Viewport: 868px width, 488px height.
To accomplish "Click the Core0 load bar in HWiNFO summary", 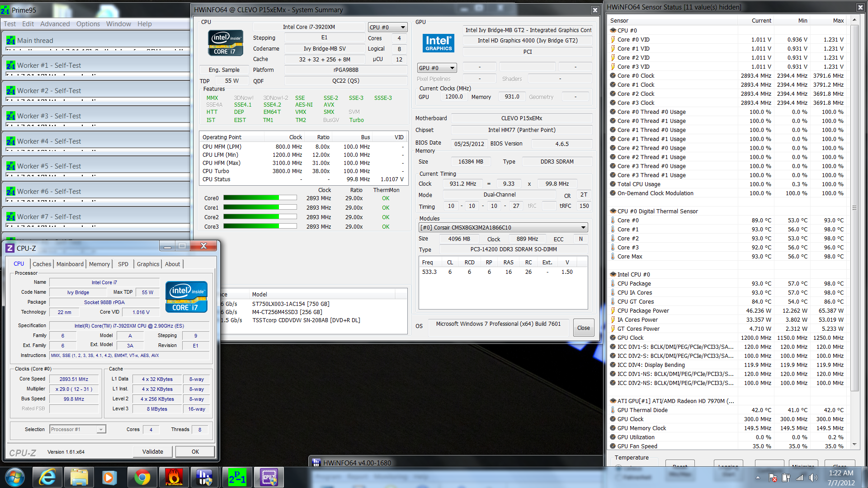I will [x=260, y=198].
